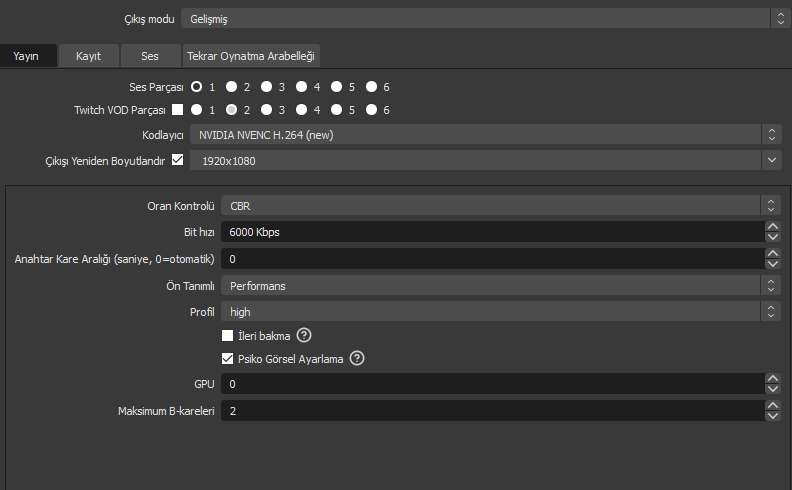The image size is (792, 490).
Task: Click the Bit hızı 6000 Kbps field
Action: point(493,232)
